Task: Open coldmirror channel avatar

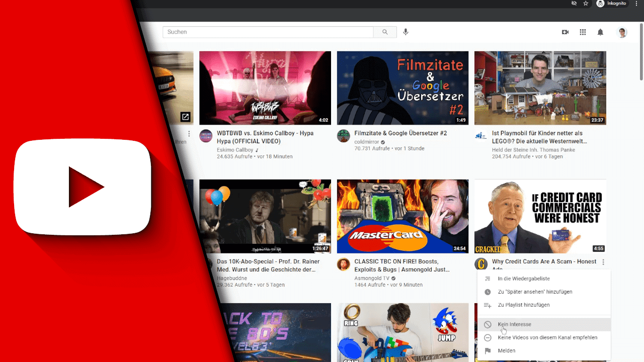Action: 343,136
